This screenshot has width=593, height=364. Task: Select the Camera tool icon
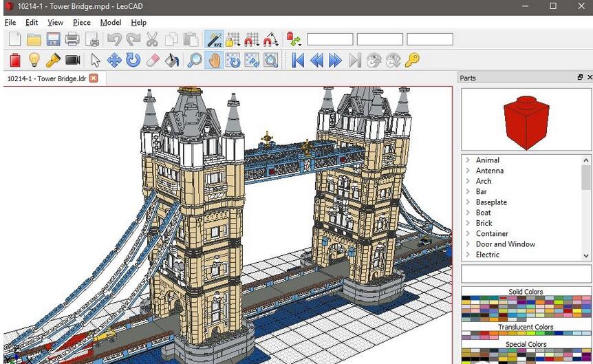[x=73, y=61]
